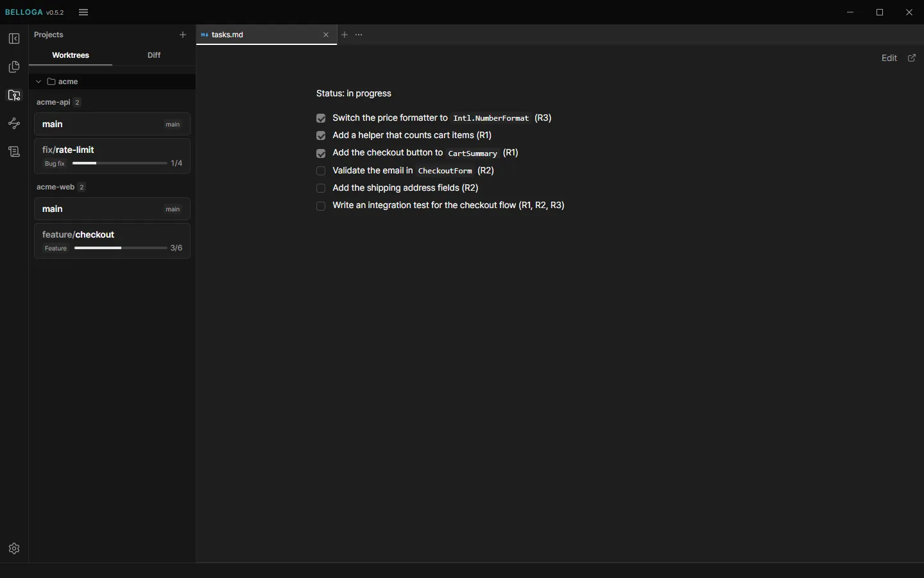Switch to the Diff tab

click(x=154, y=55)
